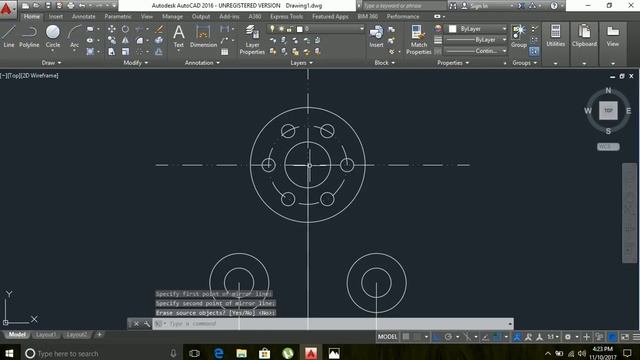Open the Manage ribbon tab
This screenshot has width=640, height=360.
(x=172, y=17)
